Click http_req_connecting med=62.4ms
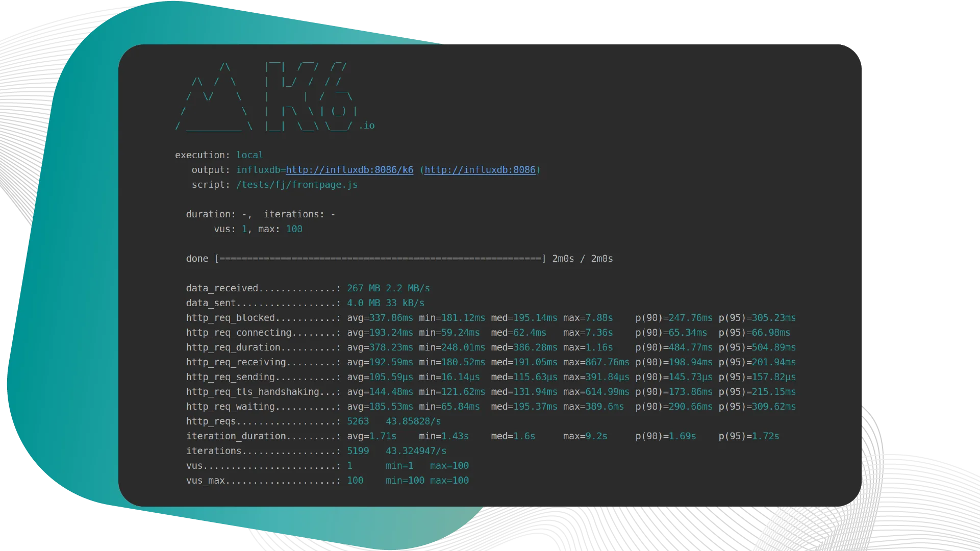The width and height of the screenshot is (980, 551). (519, 333)
